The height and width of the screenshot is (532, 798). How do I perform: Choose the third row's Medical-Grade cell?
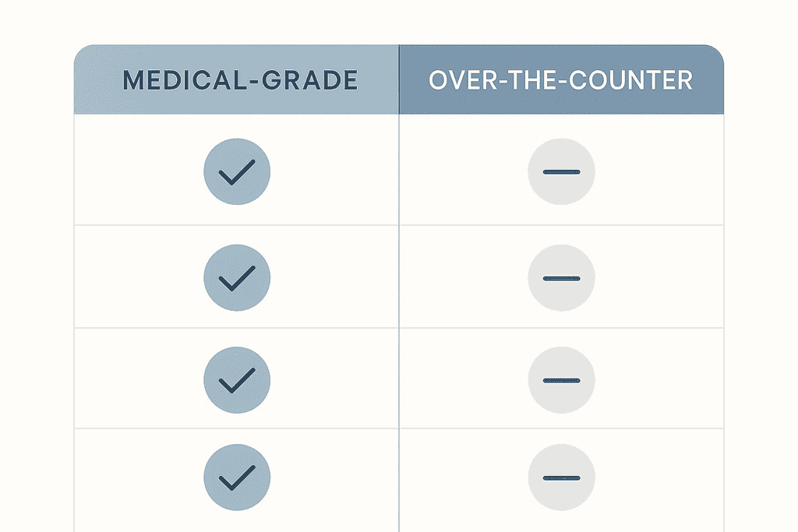pos(140,380)
